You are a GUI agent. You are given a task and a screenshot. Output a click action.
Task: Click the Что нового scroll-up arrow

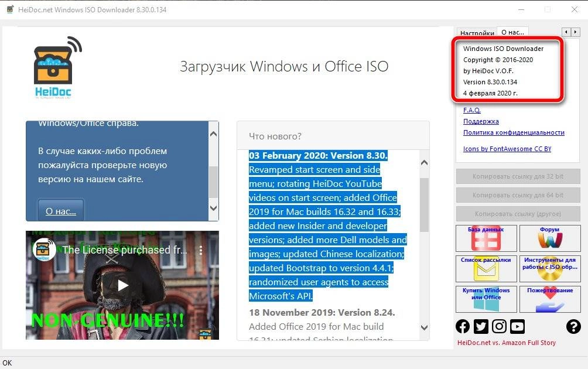coord(424,162)
